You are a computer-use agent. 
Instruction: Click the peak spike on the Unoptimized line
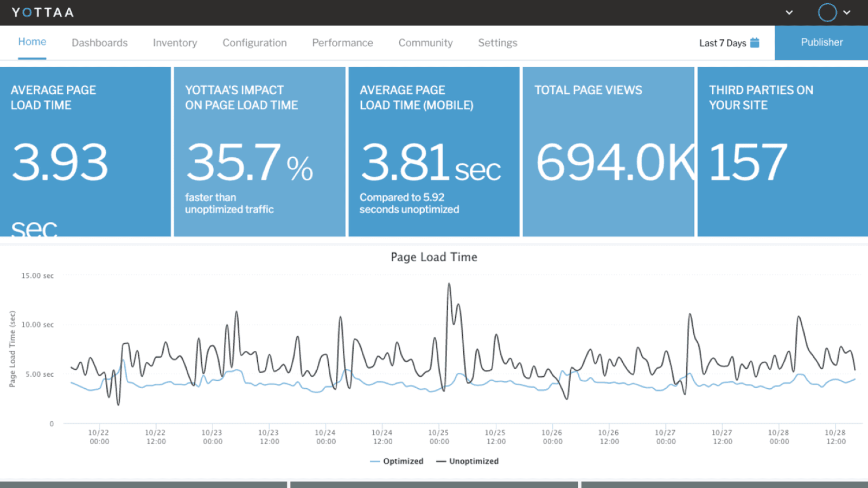pyautogui.click(x=449, y=284)
